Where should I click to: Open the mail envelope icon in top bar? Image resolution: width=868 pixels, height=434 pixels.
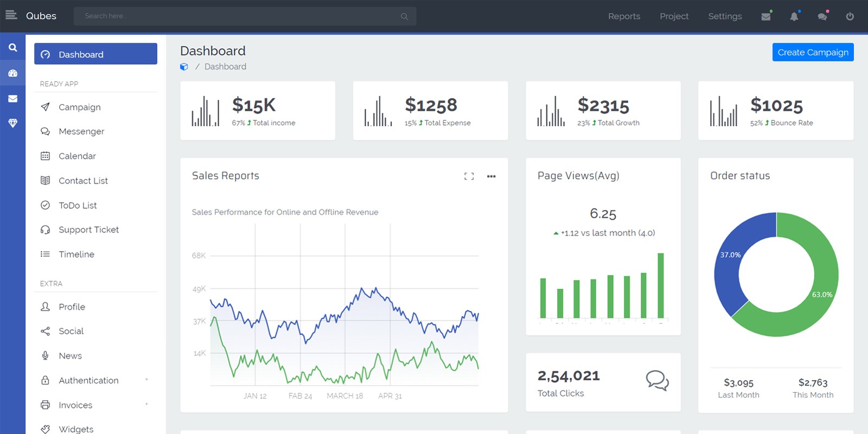click(x=766, y=16)
